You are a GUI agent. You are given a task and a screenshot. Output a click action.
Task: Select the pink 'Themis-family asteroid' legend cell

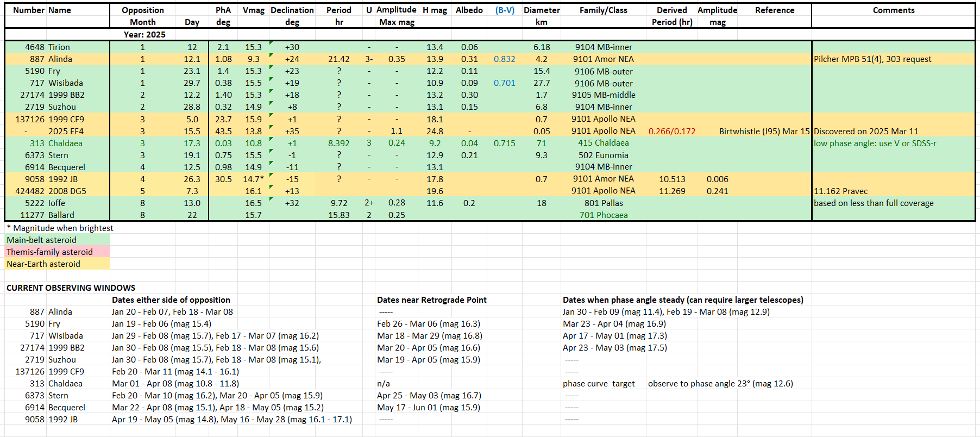(58, 252)
